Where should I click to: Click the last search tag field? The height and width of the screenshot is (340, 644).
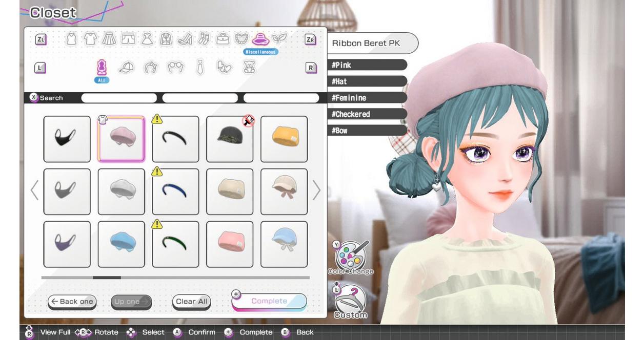click(x=281, y=98)
